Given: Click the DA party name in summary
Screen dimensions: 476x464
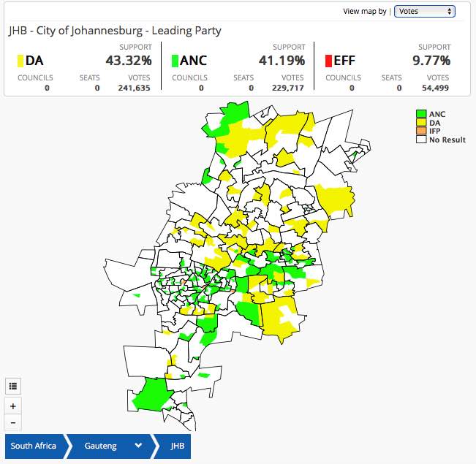Looking at the screenshot, I should tap(34, 60).
